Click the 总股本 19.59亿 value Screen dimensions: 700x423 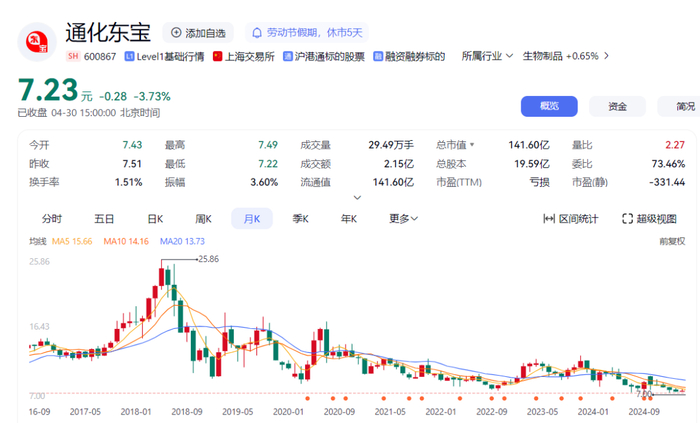(532, 164)
